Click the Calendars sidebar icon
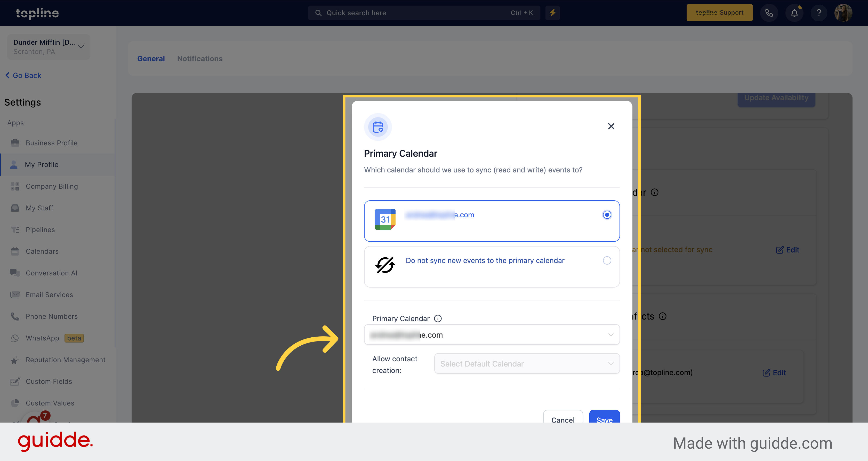 coord(15,251)
